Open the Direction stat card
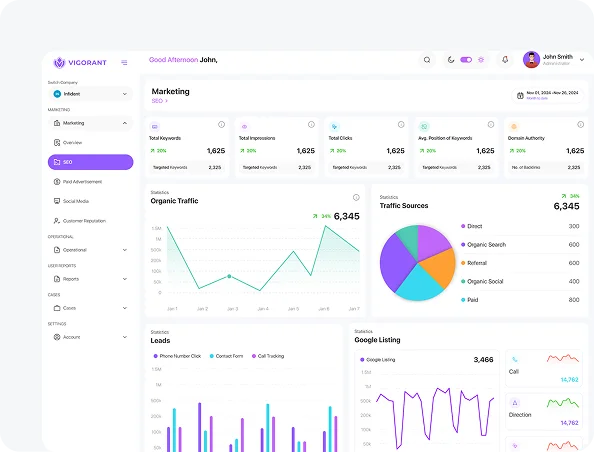This screenshot has height=452, width=594. (544, 412)
